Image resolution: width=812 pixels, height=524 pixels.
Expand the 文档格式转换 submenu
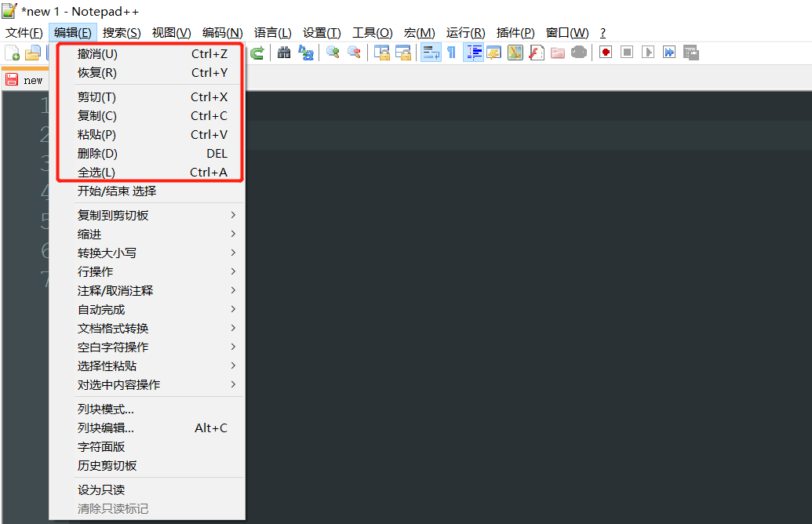(x=147, y=328)
